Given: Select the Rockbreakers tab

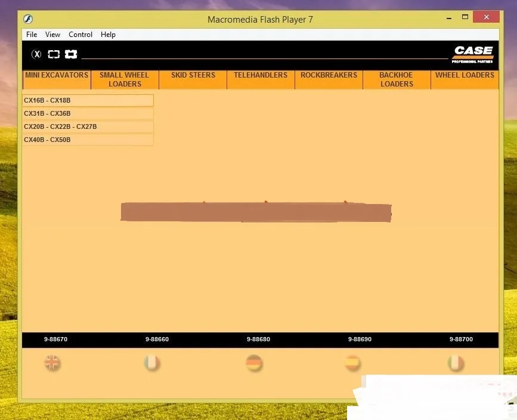Looking at the screenshot, I should click(x=329, y=79).
